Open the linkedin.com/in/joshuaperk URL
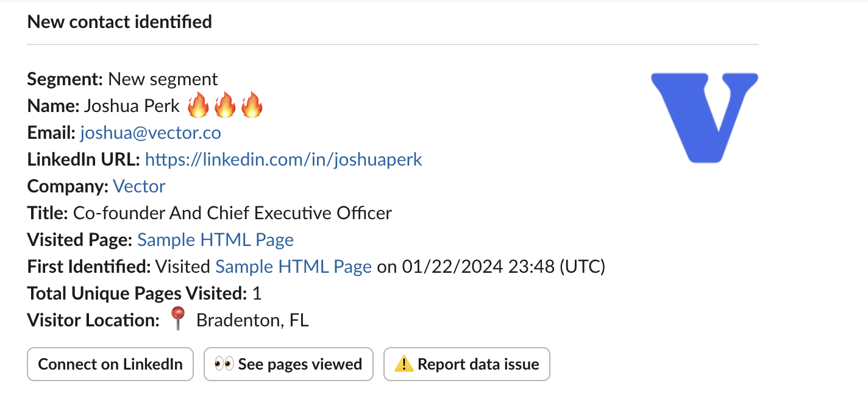The width and height of the screenshot is (868, 397). [283, 160]
